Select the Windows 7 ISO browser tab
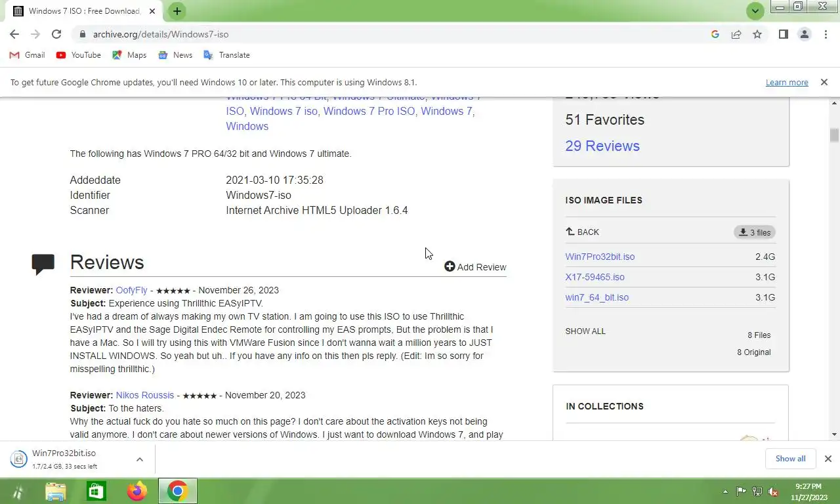 pos(84,11)
